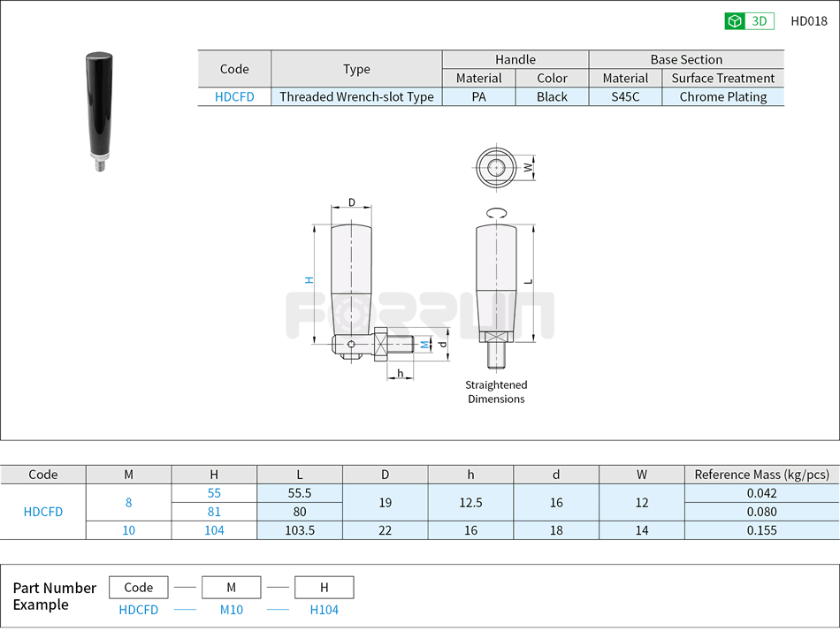Select HDCFD code in the dimension table

tap(42, 512)
